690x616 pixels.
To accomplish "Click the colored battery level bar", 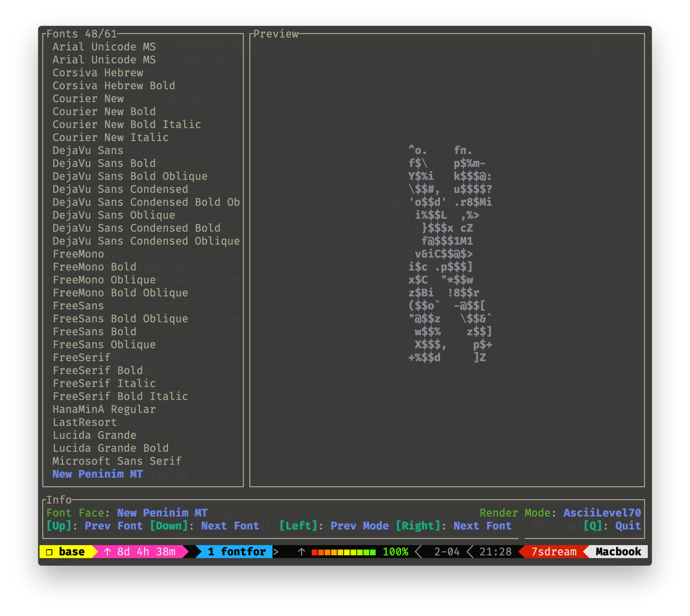I will [x=344, y=552].
